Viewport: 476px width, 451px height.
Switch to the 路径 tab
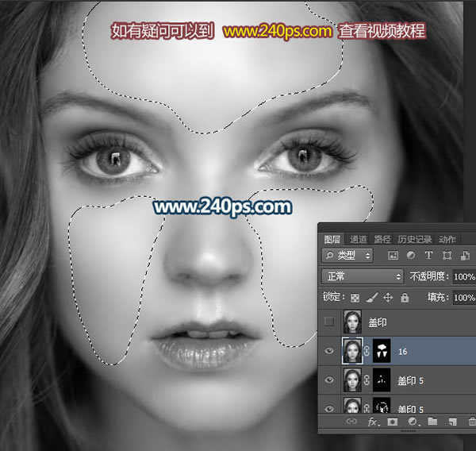tap(382, 240)
